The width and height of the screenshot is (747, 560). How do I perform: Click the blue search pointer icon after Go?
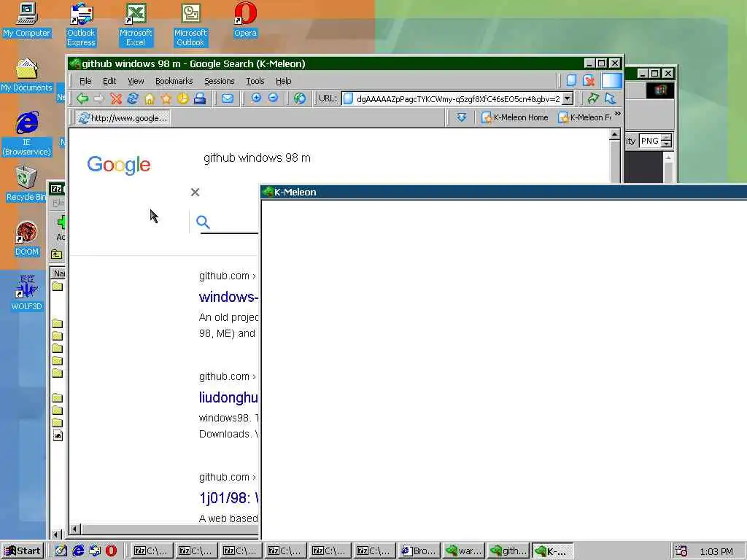point(611,98)
